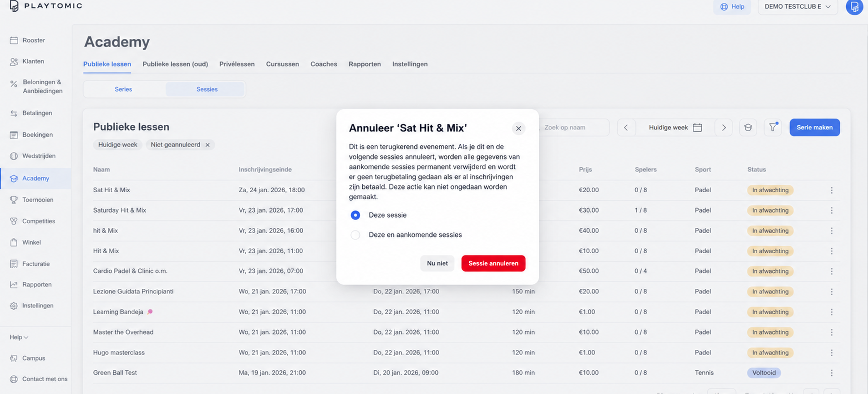
Task: Click the red 'Sessie annuleren' button
Action: (x=493, y=263)
